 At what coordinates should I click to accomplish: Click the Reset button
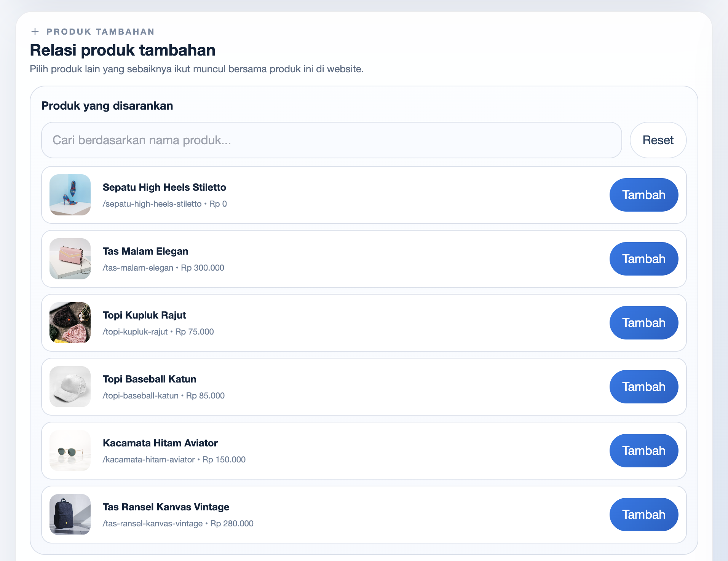[x=658, y=140]
